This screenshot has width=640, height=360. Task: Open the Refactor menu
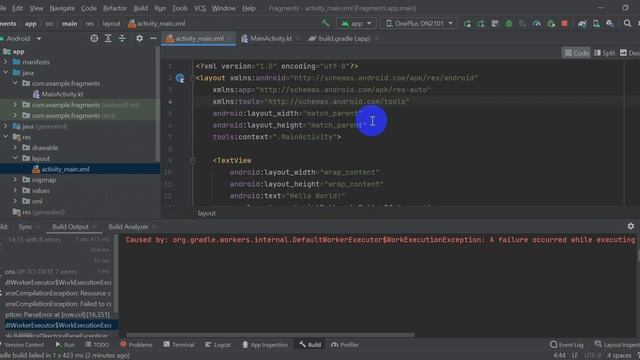click(x=115, y=8)
